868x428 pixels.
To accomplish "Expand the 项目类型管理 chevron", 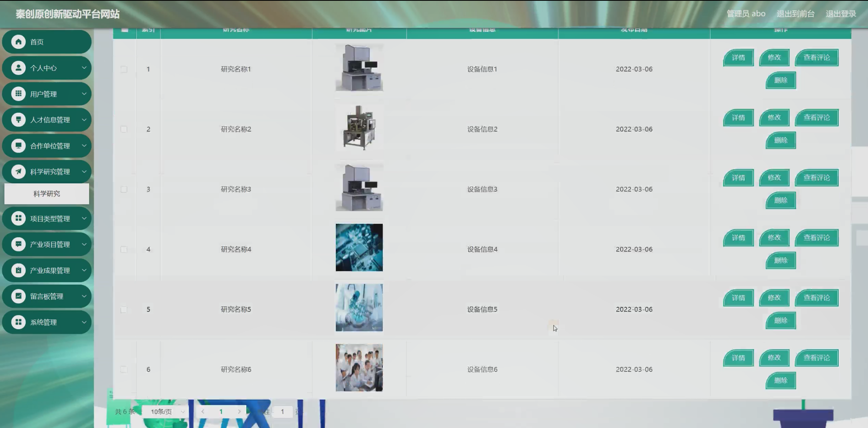I will [x=84, y=218].
